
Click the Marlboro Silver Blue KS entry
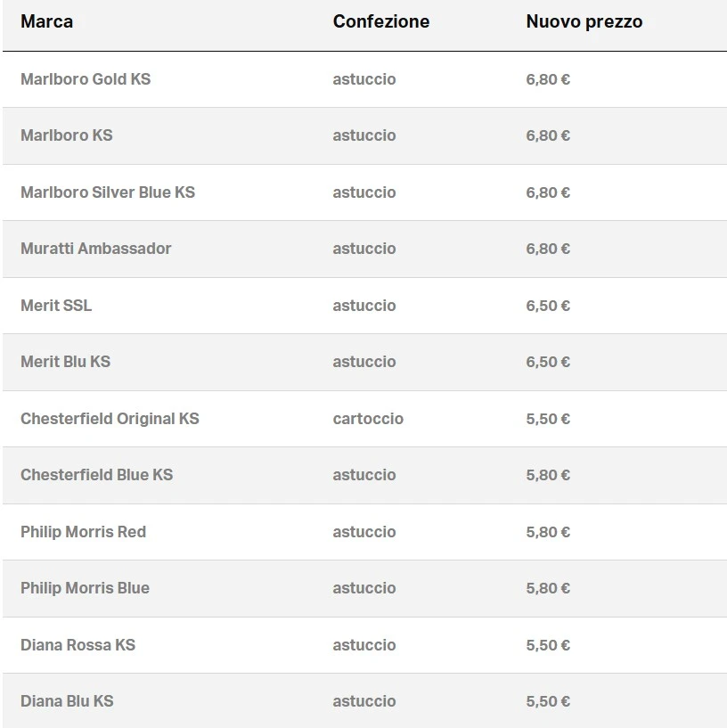click(x=108, y=192)
